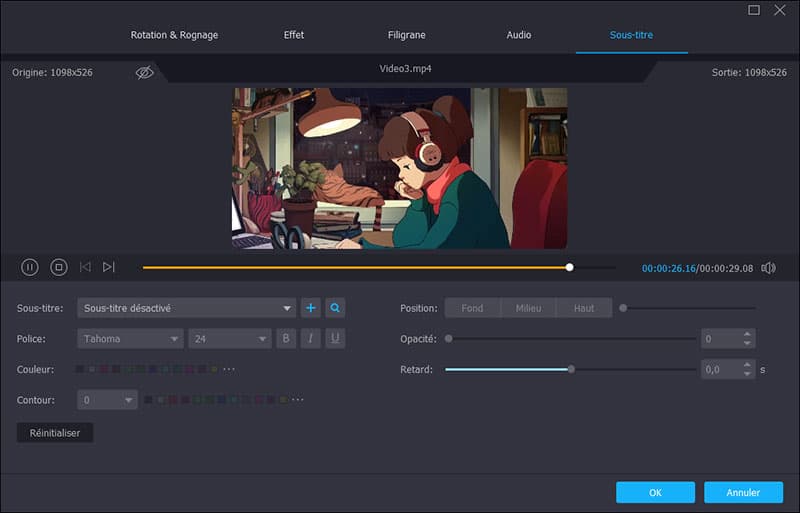800x513 pixels.
Task: Toggle italic subtitle text
Action: pyautogui.click(x=311, y=339)
